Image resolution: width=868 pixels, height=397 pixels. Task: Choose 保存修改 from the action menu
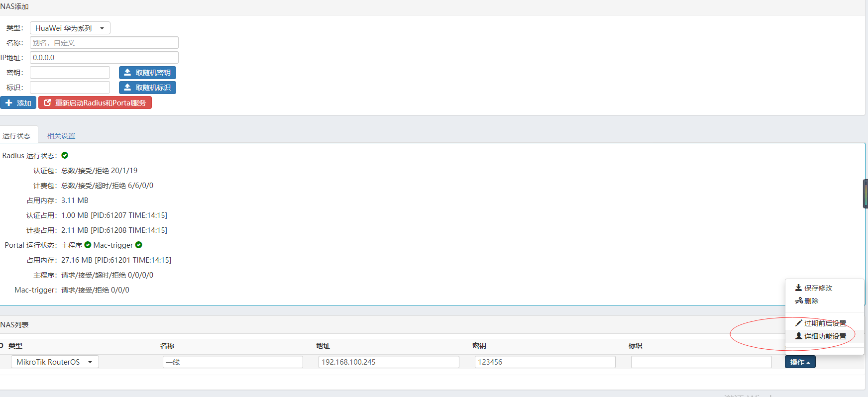coord(818,288)
